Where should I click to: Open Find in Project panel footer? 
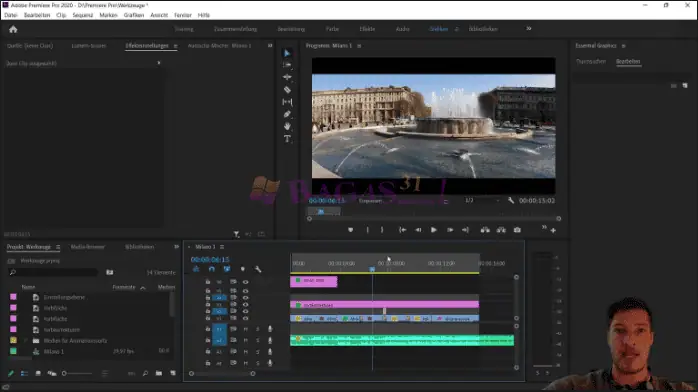[145, 373]
